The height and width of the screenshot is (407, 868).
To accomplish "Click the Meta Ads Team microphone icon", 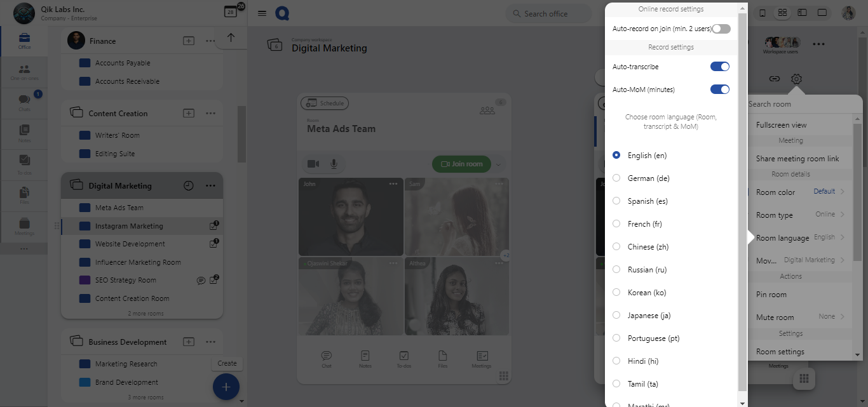I will click(334, 164).
